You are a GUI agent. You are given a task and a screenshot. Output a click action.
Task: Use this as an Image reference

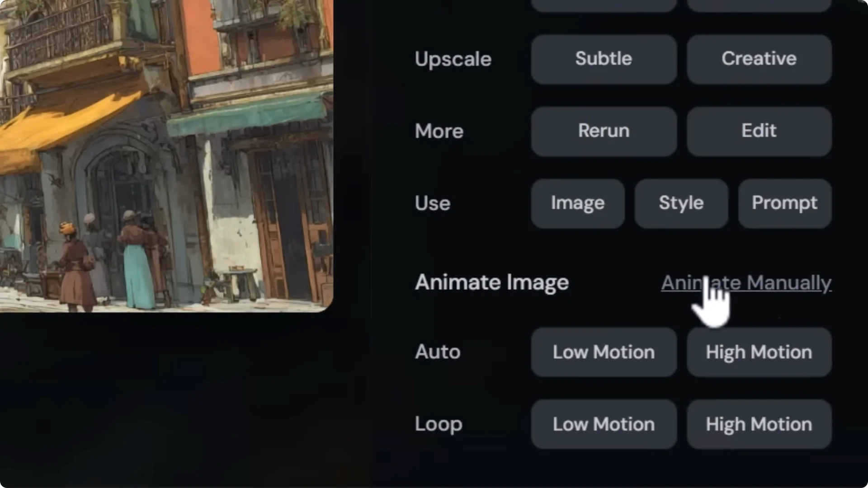coord(577,203)
